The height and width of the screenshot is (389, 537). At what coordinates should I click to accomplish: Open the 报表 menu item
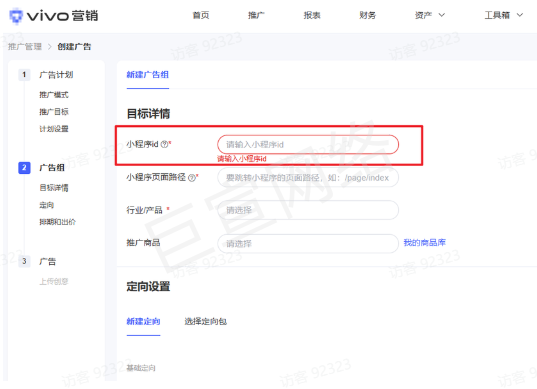coord(312,15)
